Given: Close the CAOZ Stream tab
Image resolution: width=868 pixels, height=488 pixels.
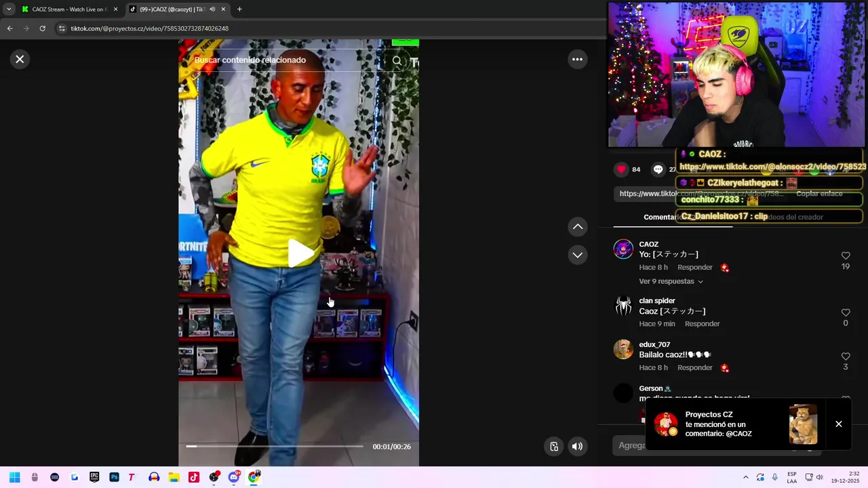Looking at the screenshot, I should tap(115, 9).
